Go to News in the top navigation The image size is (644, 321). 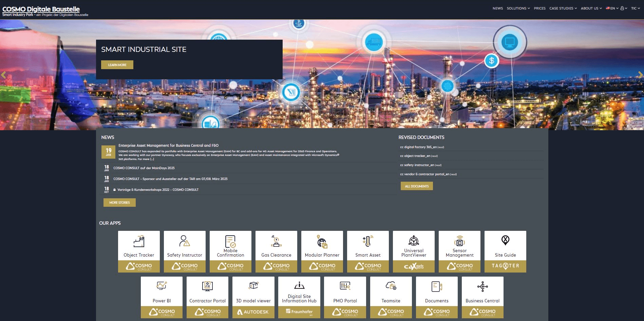coord(498,8)
